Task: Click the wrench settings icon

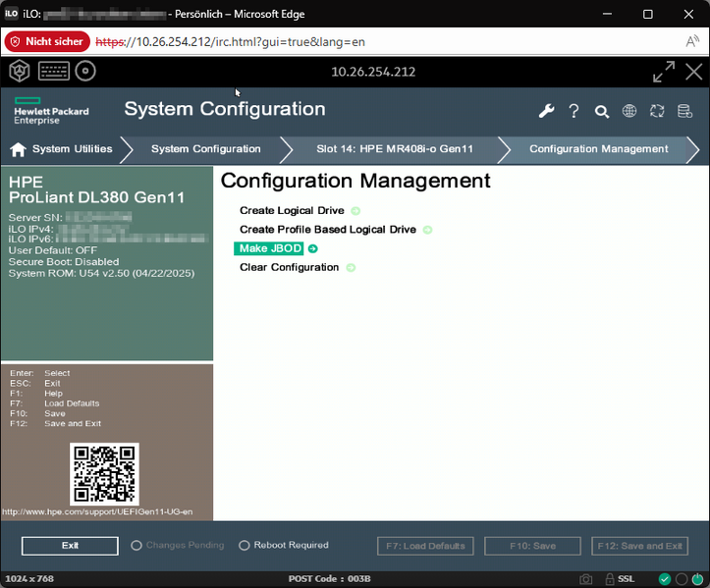Action: pos(547,111)
